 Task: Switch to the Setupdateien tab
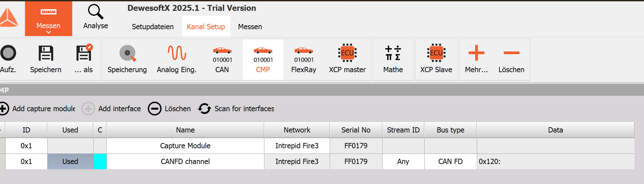coord(153,27)
